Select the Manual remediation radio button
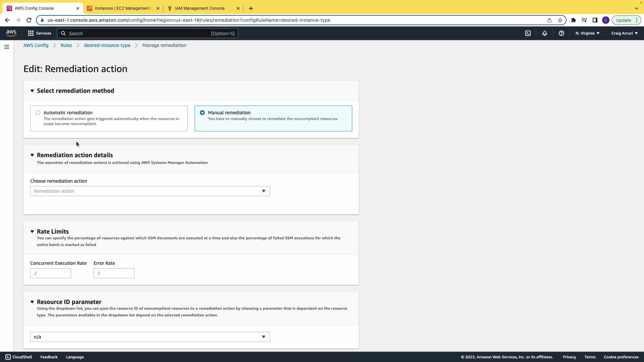Screen dimensions: 644x362 (x=202, y=113)
